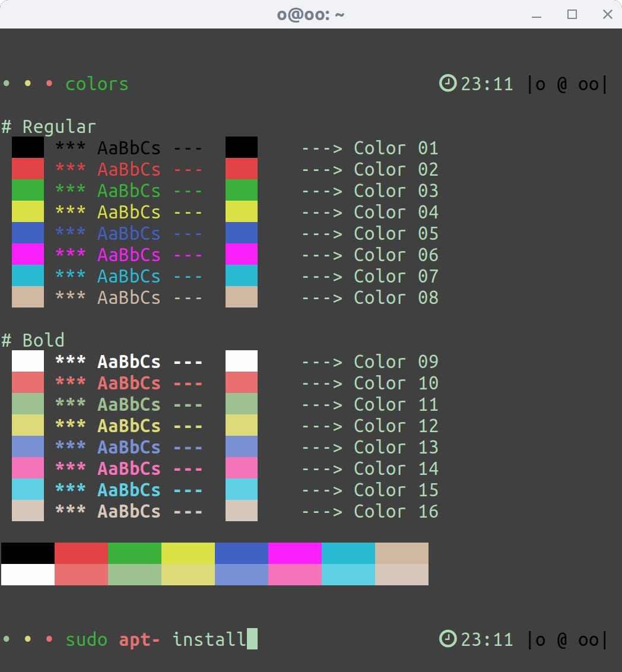Click the 'Color 16' label text

[x=396, y=511]
